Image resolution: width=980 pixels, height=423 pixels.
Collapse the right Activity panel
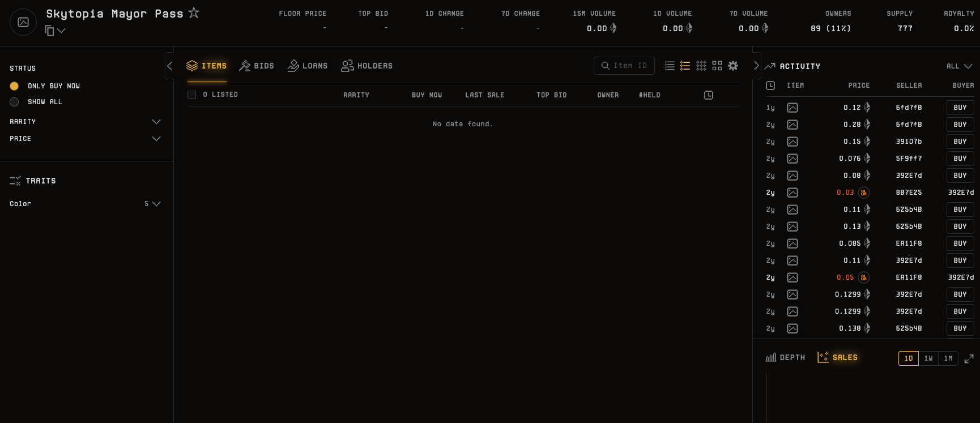(756, 66)
